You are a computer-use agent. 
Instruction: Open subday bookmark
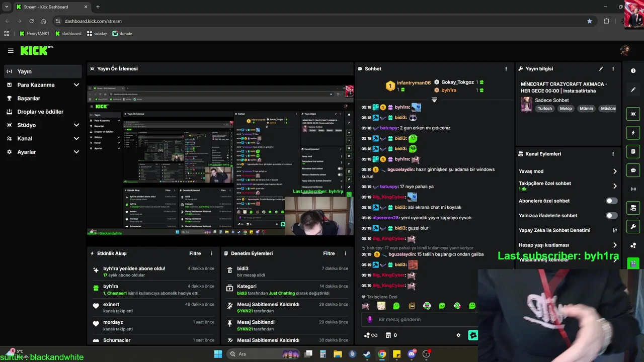(x=97, y=34)
